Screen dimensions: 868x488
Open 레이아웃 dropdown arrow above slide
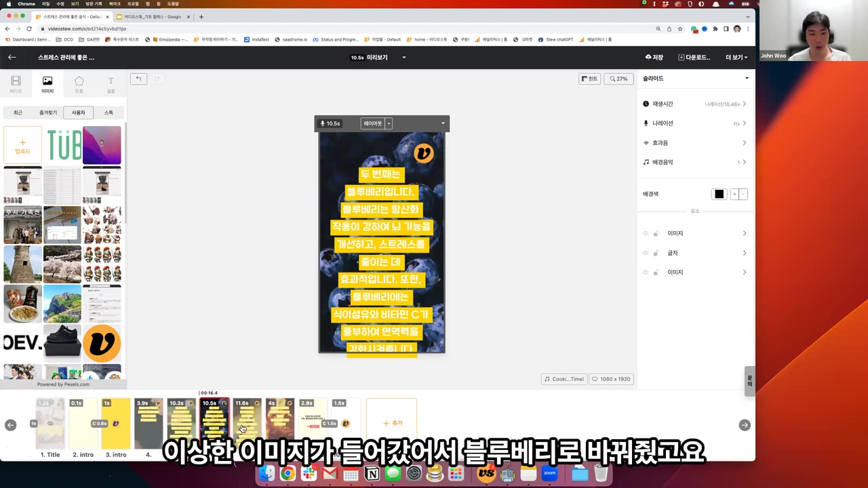click(389, 123)
